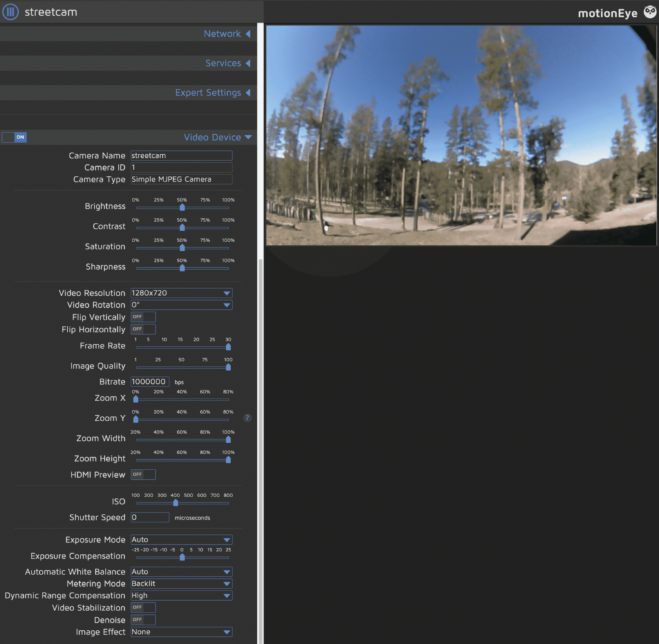The width and height of the screenshot is (659, 644).
Task: Turn on Flip Horizontally
Action: pyautogui.click(x=143, y=329)
